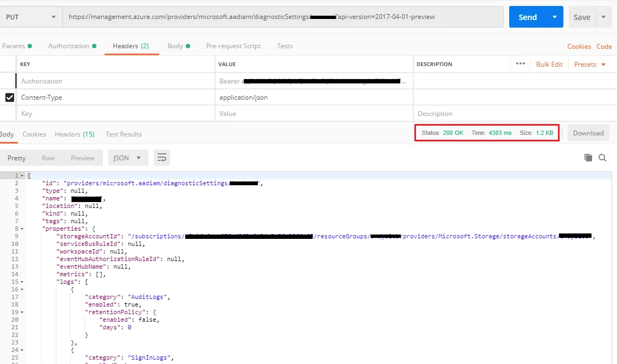
Task: Open the request Body tab
Action: point(179,46)
